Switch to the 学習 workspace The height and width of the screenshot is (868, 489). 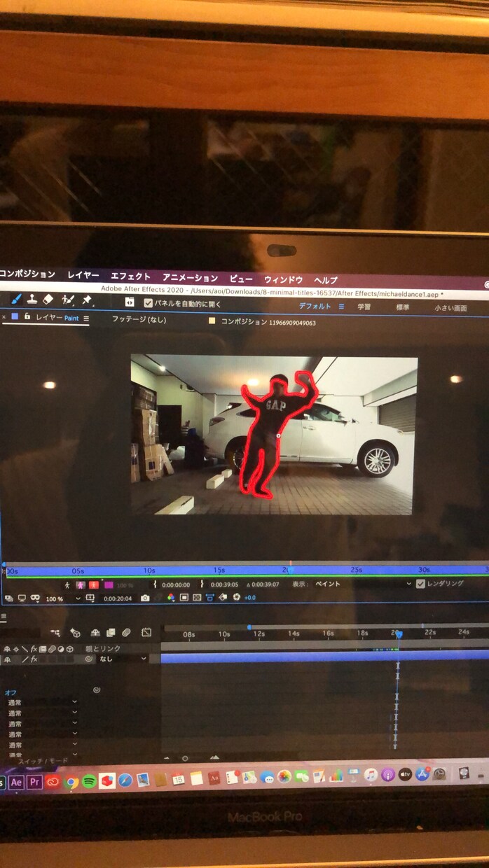point(364,307)
